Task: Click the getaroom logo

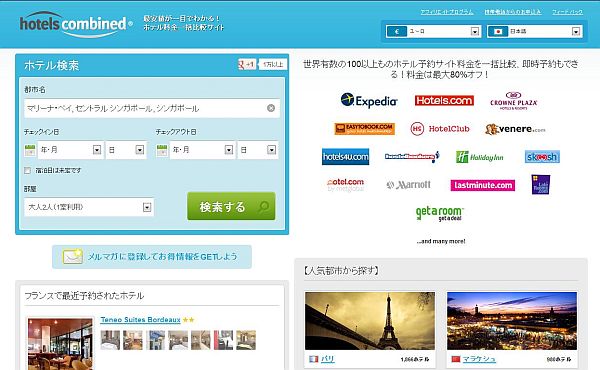Action: click(x=440, y=214)
